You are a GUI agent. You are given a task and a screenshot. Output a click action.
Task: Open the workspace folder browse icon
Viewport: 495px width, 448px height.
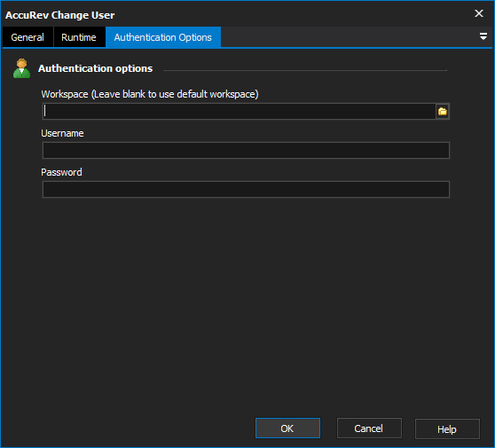pos(443,112)
